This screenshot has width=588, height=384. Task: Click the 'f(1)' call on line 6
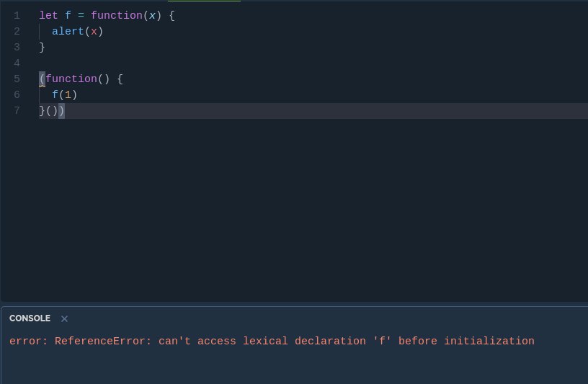pos(65,95)
